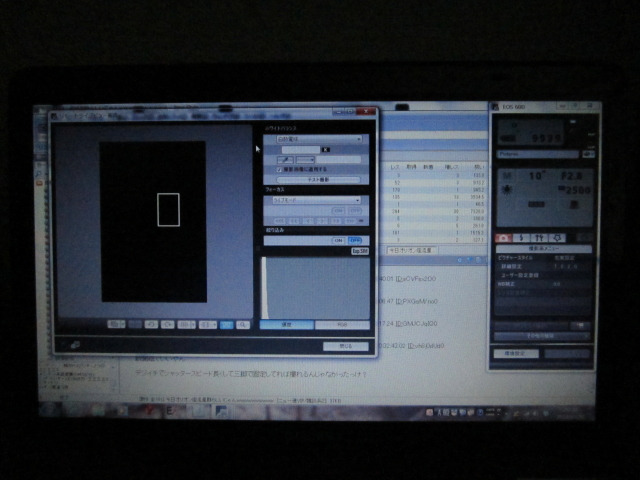Open the white balance preset dropdown

click(x=319, y=139)
